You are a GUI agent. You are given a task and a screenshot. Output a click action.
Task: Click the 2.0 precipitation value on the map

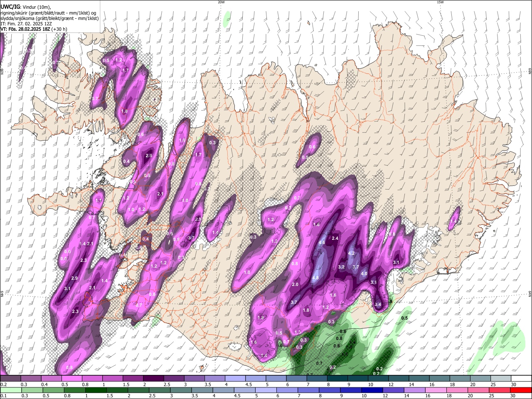pyautogui.click(x=296, y=284)
